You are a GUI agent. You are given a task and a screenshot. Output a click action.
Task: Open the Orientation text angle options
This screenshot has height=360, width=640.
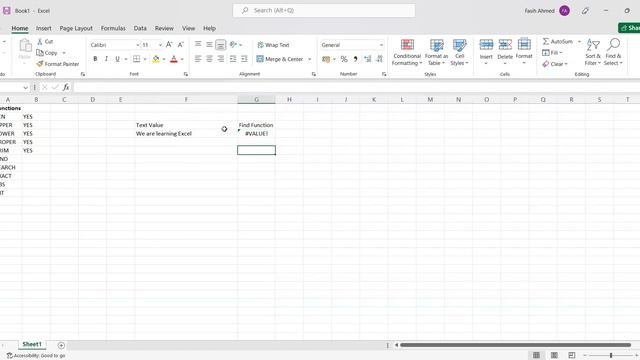pyautogui.click(x=234, y=44)
